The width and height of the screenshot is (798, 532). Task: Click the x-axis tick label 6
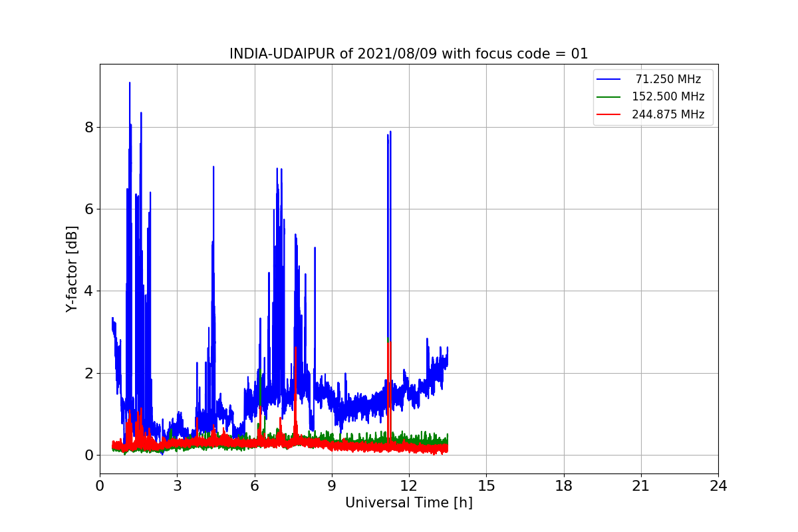click(x=255, y=486)
